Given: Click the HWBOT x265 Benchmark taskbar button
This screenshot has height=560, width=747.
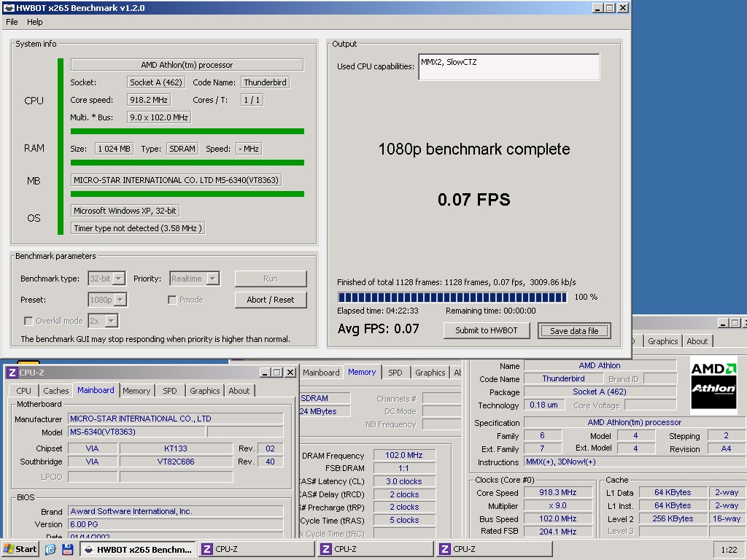Looking at the screenshot, I should 138,549.
